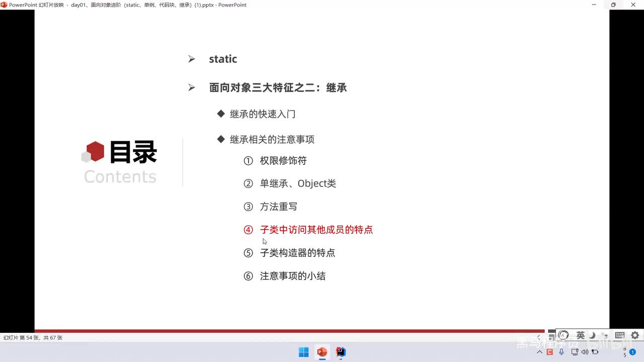Click the PowerPoint icon in title bar
Screen dimensions: 644x362
[4, 5]
